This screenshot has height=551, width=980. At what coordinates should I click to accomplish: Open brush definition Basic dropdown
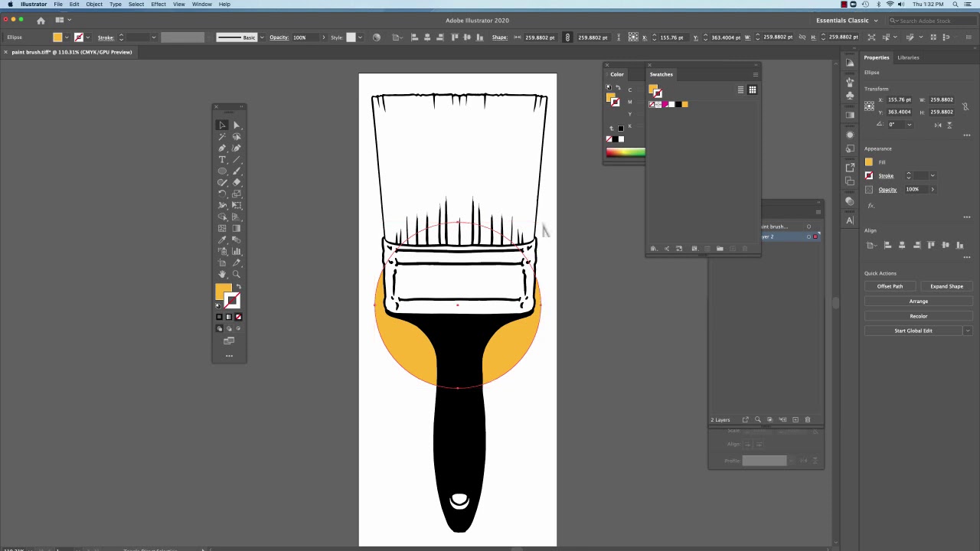tap(262, 37)
